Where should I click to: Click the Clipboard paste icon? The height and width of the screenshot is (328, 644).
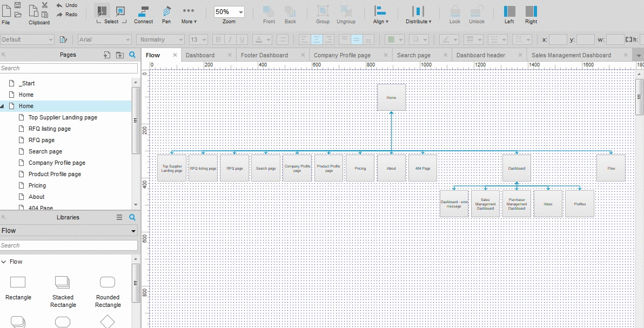coord(33,12)
